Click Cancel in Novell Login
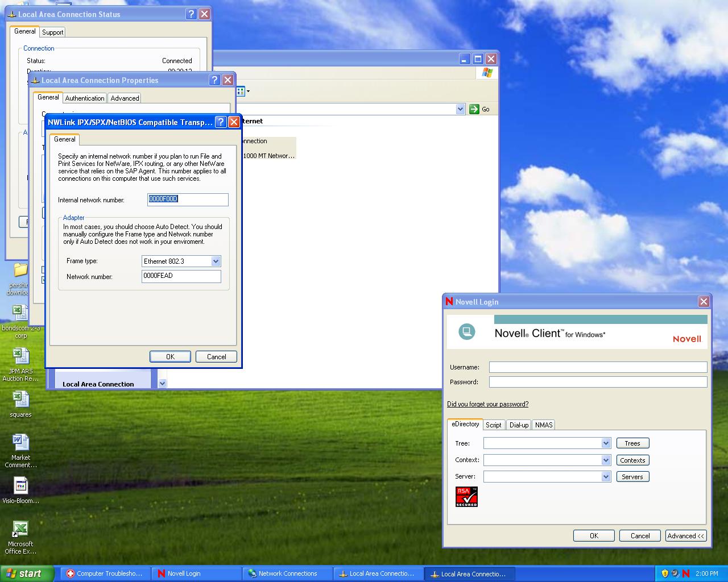The image size is (728, 582). pos(640,536)
